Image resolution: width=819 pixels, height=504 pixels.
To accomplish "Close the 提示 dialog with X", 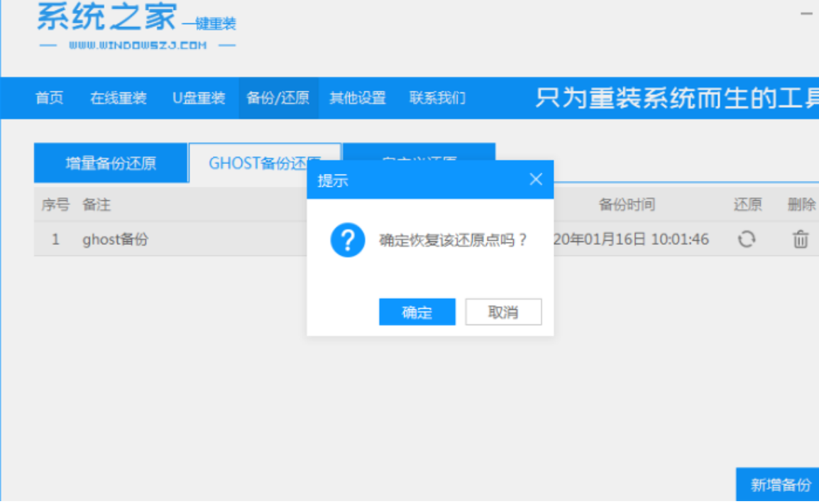I will click(x=536, y=180).
